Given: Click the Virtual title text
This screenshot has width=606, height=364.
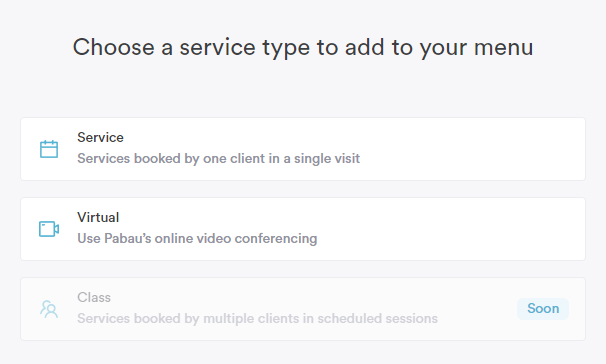Looking at the screenshot, I should coord(98,218).
